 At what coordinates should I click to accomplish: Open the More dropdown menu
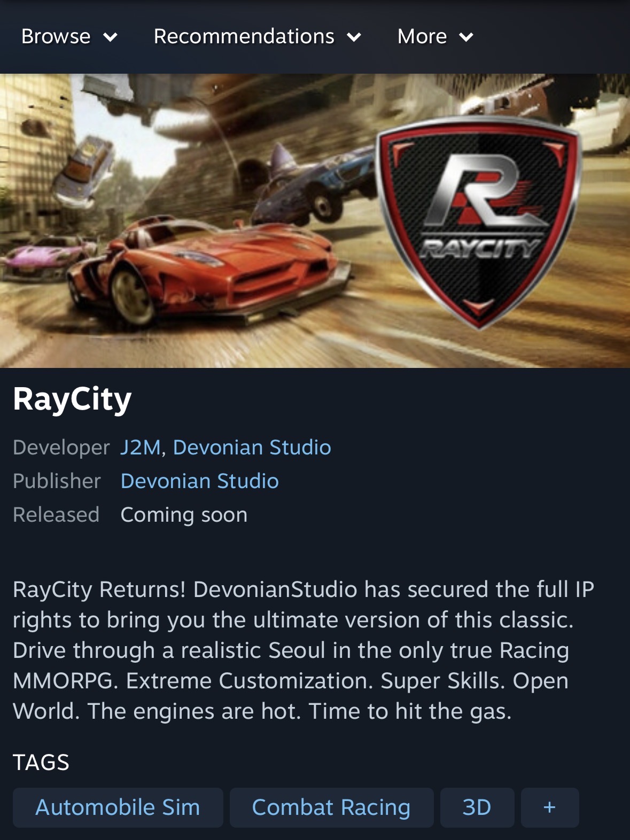point(435,37)
